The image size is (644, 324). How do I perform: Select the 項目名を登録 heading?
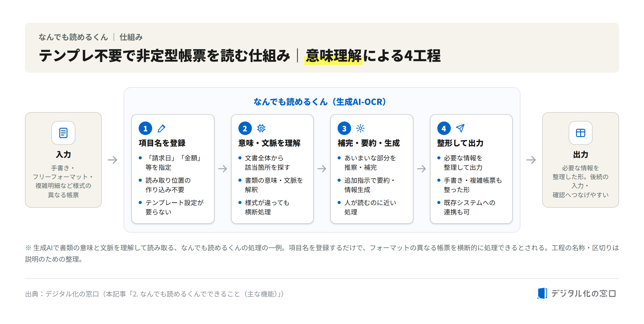(162, 143)
